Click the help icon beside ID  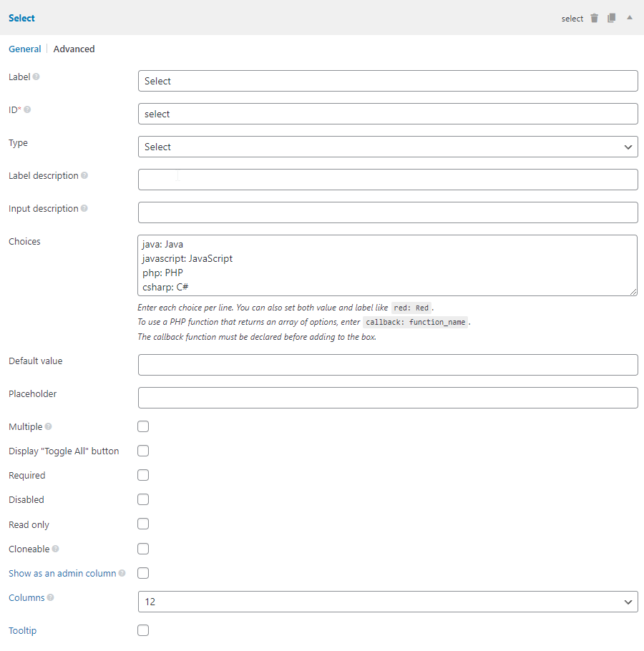(x=26, y=109)
